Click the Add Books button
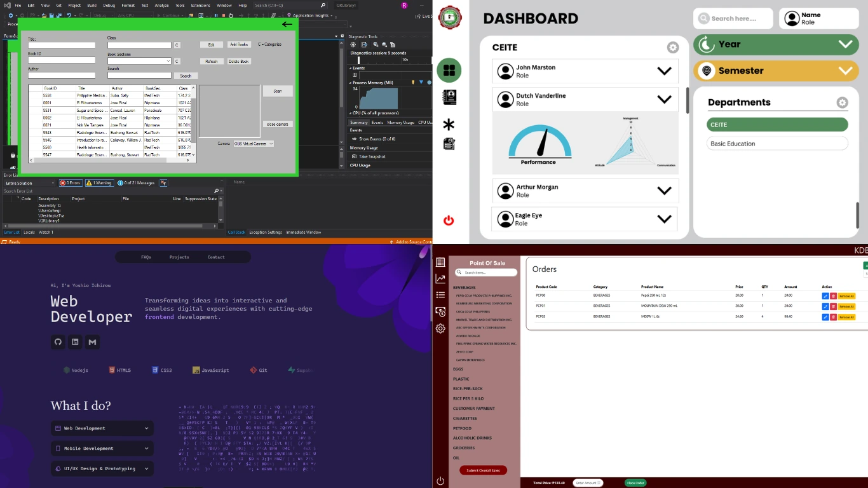The height and width of the screenshot is (488, 868). [x=240, y=44]
